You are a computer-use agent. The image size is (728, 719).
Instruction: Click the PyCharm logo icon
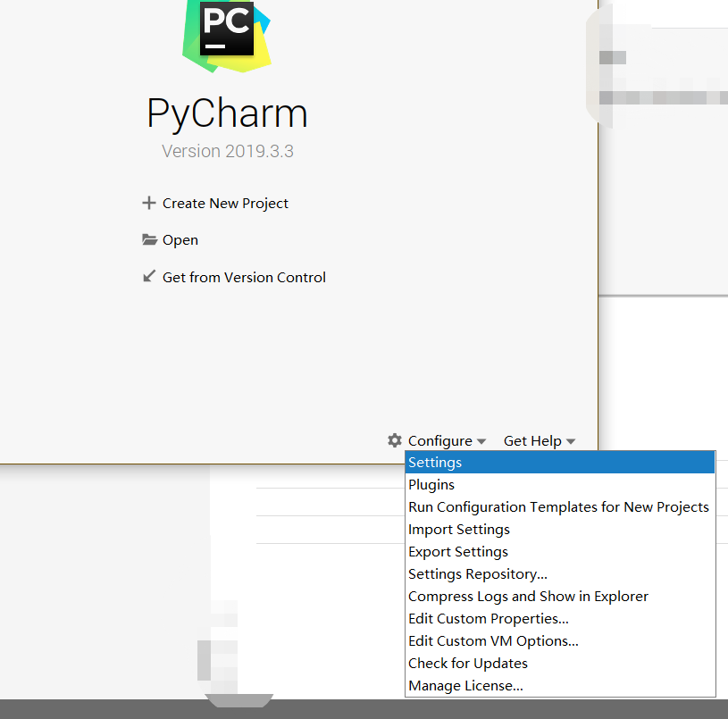pyautogui.click(x=225, y=36)
